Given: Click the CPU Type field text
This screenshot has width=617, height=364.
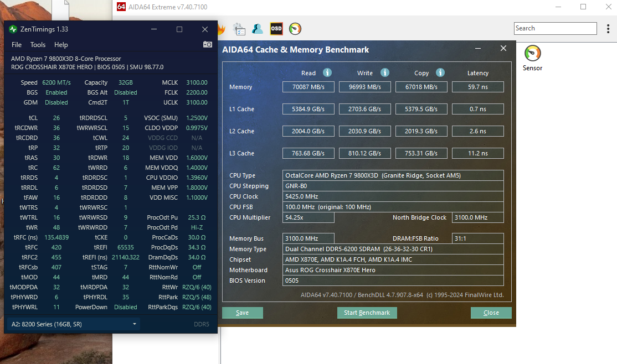Looking at the screenshot, I should click(393, 175).
